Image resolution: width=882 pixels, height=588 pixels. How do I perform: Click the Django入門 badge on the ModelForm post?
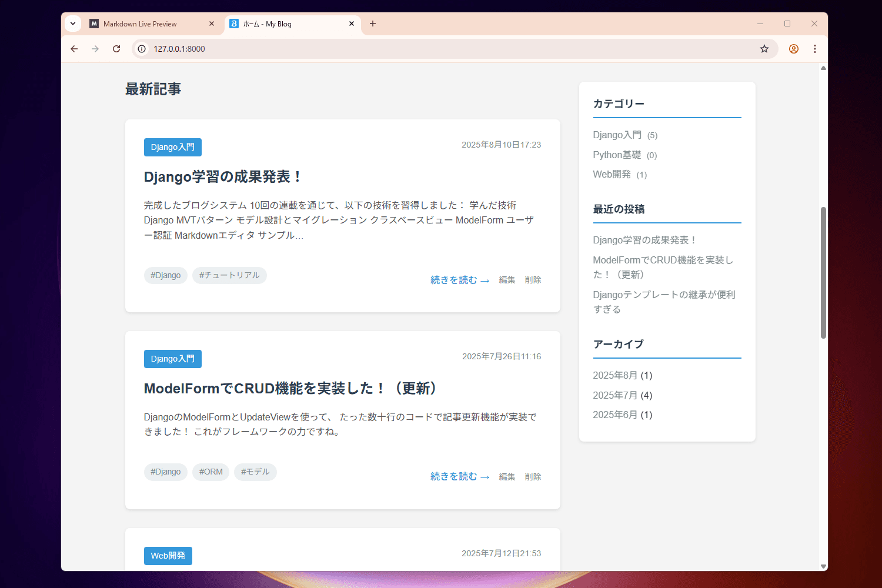[x=173, y=359]
